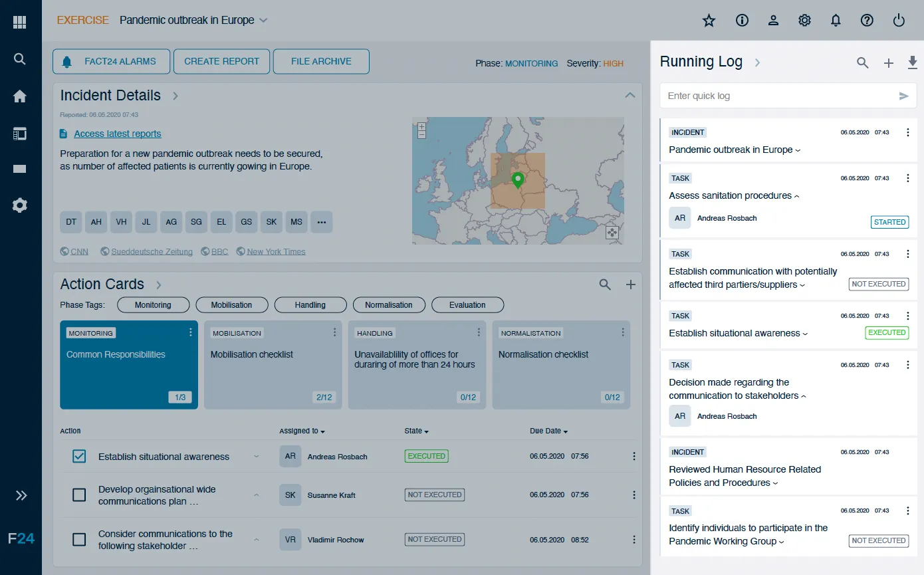Image resolution: width=924 pixels, height=575 pixels.
Task: Open the Access latest reports link
Action: (x=117, y=134)
